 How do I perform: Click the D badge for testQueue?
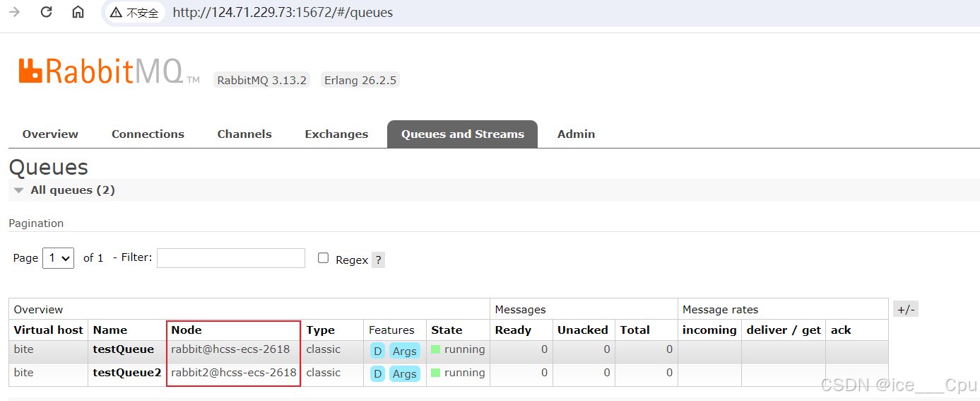point(377,351)
